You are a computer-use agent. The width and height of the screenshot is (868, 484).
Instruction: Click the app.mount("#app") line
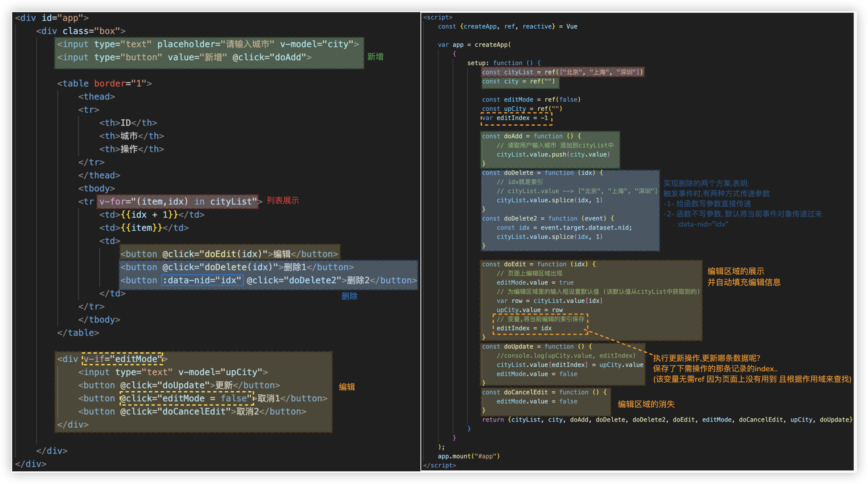click(469, 456)
